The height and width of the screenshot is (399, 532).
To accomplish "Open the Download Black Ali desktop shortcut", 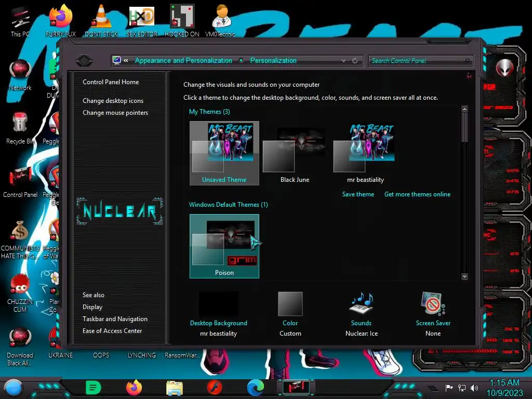I will pyautogui.click(x=20, y=347).
